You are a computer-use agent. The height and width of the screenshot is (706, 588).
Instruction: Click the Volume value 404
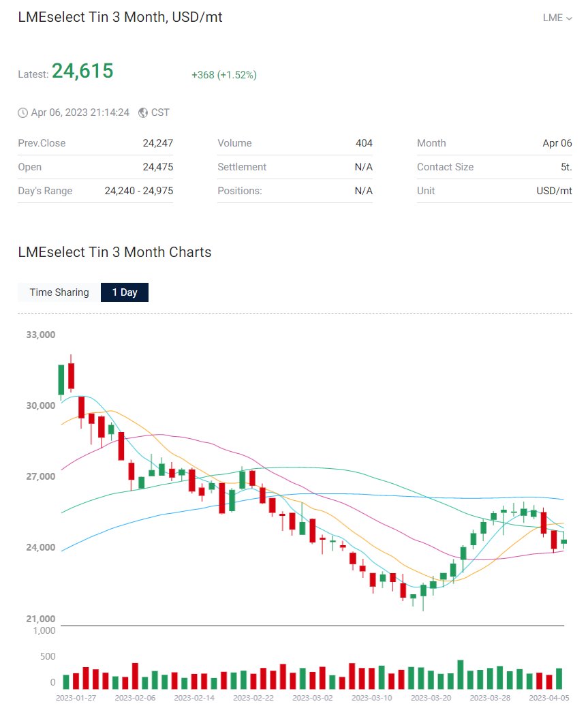(x=364, y=143)
